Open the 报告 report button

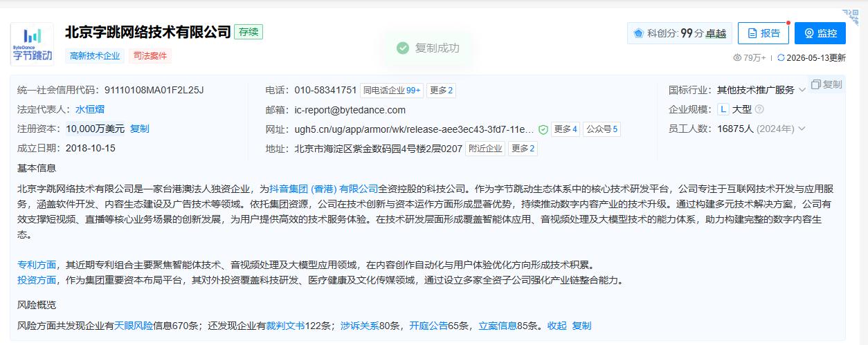(763, 33)
